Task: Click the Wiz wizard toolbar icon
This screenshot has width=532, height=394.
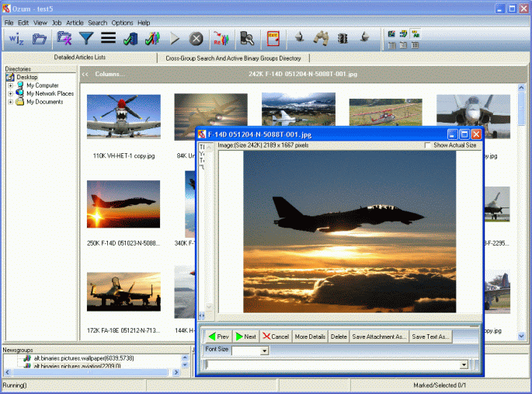Action: (16, 38)
